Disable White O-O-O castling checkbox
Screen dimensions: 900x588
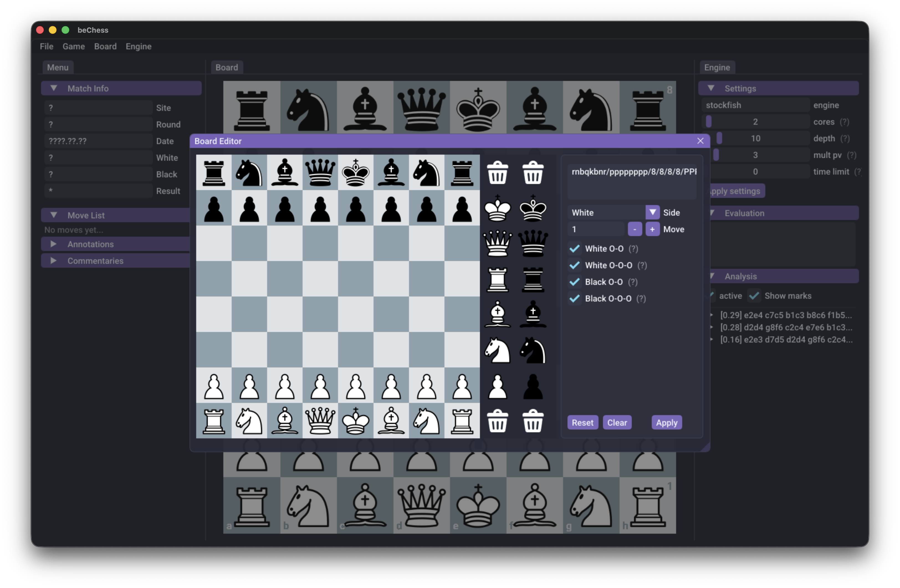coord(575,265)
